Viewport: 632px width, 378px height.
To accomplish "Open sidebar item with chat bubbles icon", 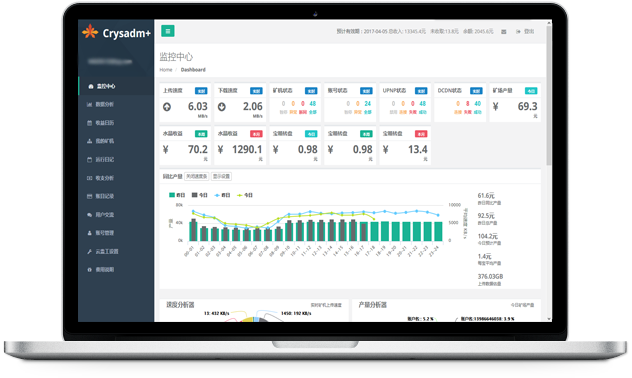I will pos(116,215).
